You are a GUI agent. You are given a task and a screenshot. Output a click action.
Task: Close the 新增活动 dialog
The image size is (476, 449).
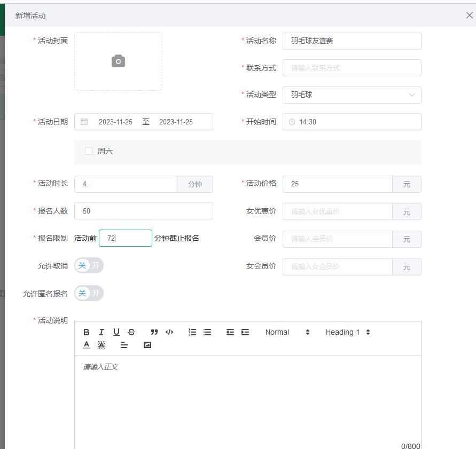(x=470, y=15)
